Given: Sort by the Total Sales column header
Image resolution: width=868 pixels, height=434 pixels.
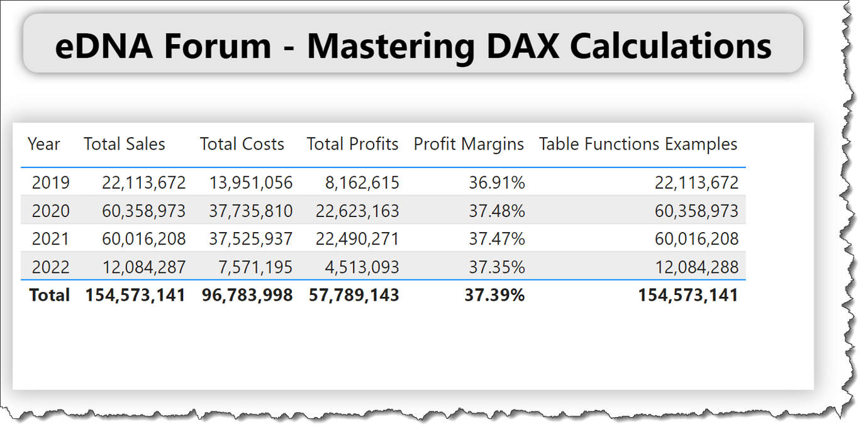Looking at the screenshot, I should 124,143.
